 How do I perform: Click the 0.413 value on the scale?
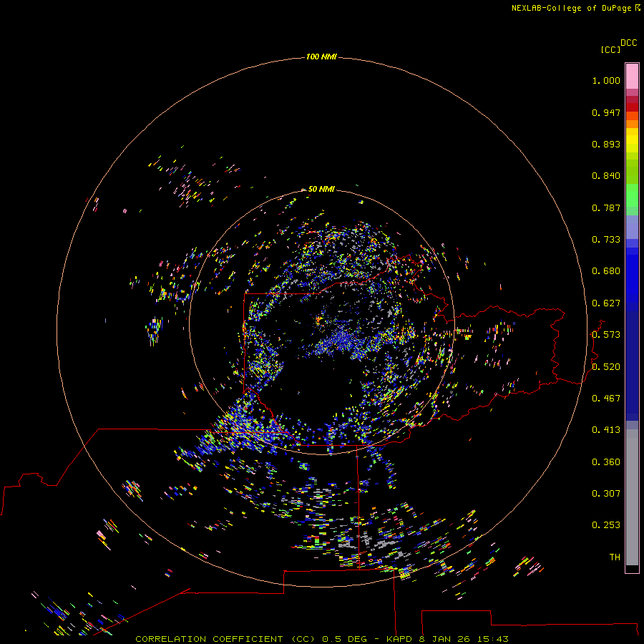pyautogui.click(x=606, y=430)
